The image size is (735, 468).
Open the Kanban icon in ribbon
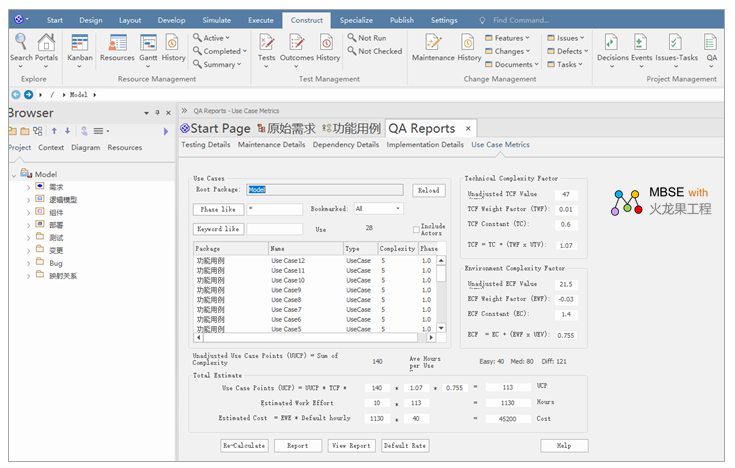click(x=79, y=42)
